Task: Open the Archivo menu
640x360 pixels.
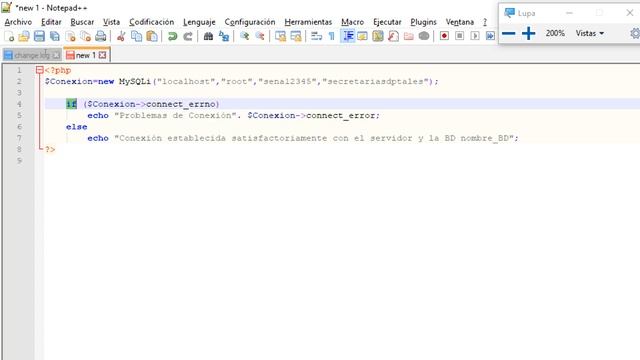Action: [18, 22]
